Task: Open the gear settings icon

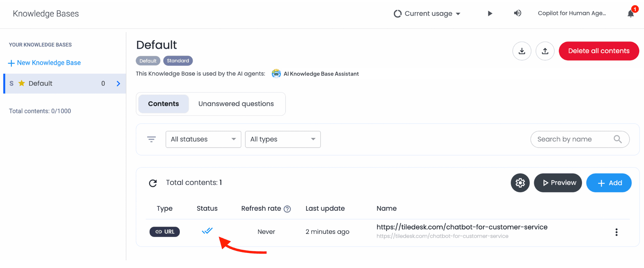Action: 520,183
